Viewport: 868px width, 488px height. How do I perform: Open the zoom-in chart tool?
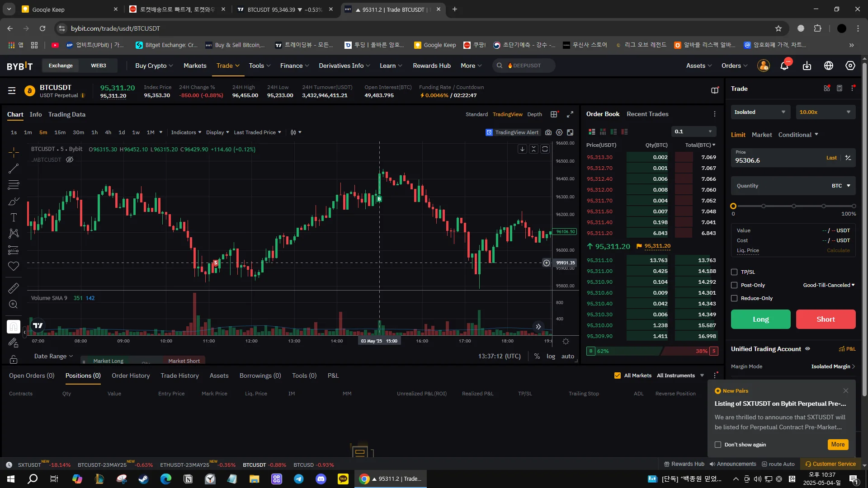point(14,305)
